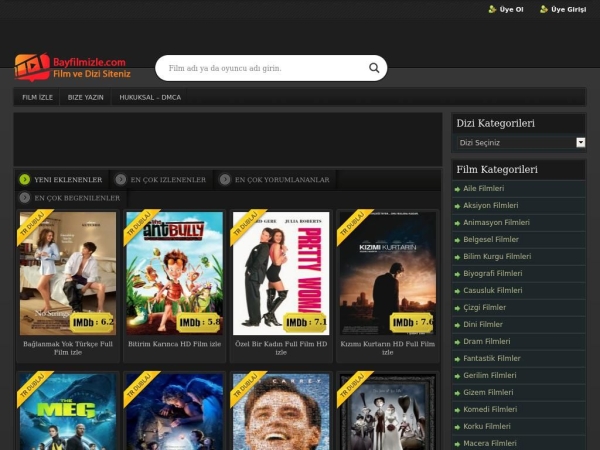This screenshot has height=450, width=600.
Task: Click green circle icon beside Yeni Eklenenler
Action: pyautogui.click(x=24, y=179)
